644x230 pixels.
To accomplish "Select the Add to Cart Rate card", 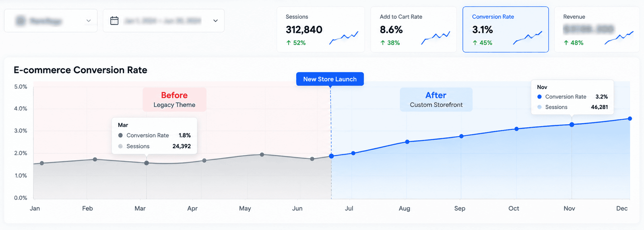I will click(413, 29).
